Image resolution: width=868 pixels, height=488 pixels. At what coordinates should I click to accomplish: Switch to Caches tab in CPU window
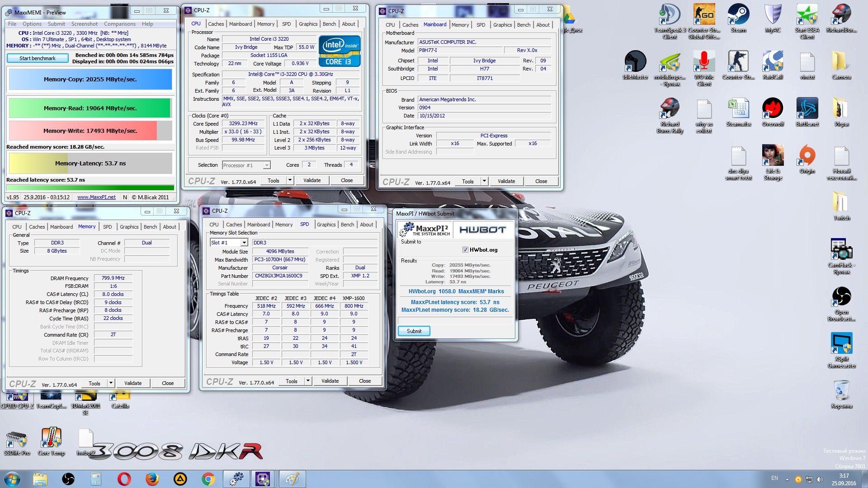point(216,24)
